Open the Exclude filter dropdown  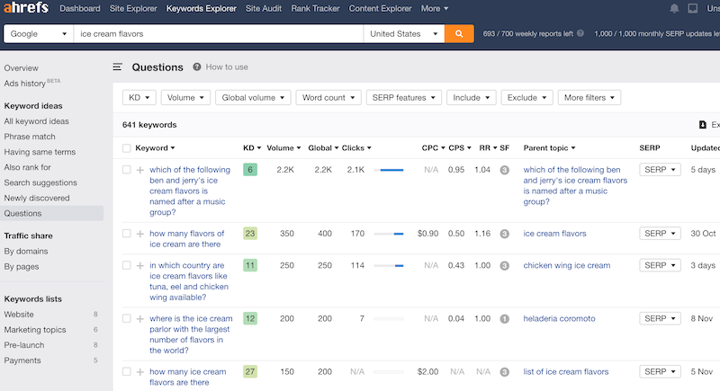click(527, 97)
